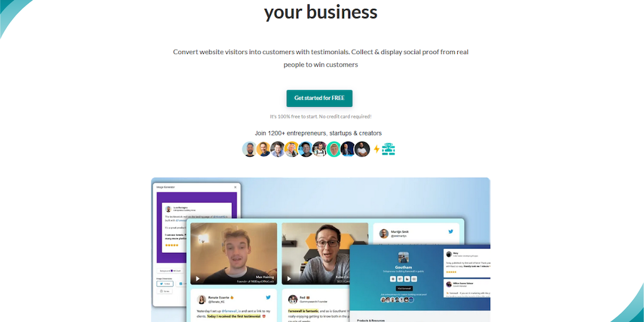The height and width of the screenshot is (322, 644).
Task: Open the Background color swatch picker
Action: (169, 270)
